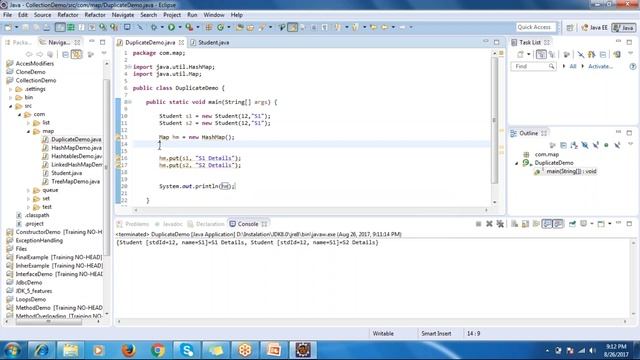Click the New Task icon in Task List
This screenshot has width=640, height=360.
click(x=520, y=54)
